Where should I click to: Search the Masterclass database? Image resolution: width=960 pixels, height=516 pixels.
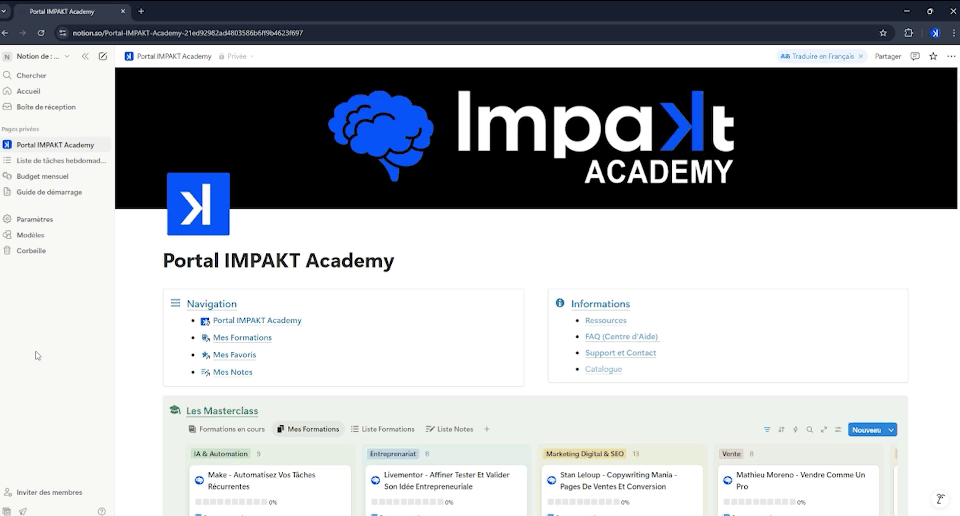(809, 430)
